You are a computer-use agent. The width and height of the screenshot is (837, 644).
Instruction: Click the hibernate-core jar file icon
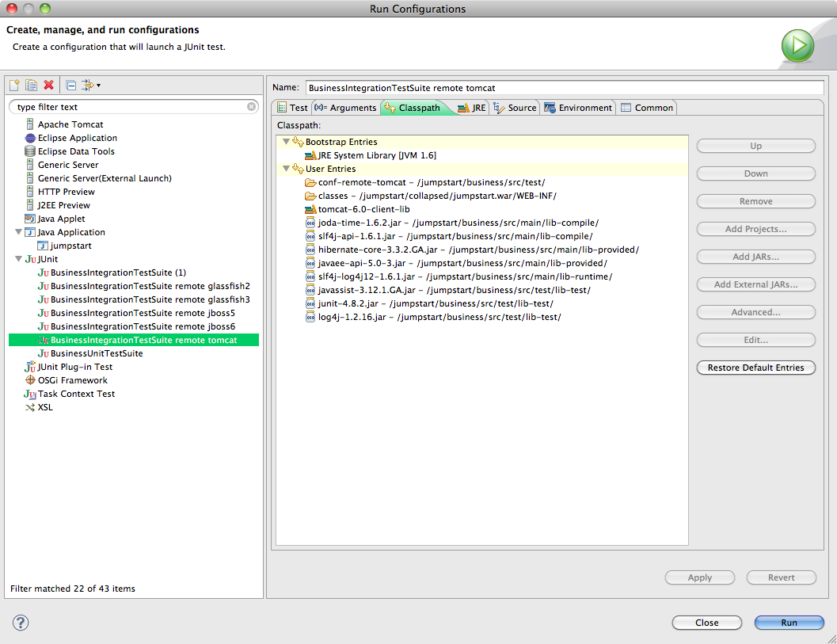tap(310, 250)
